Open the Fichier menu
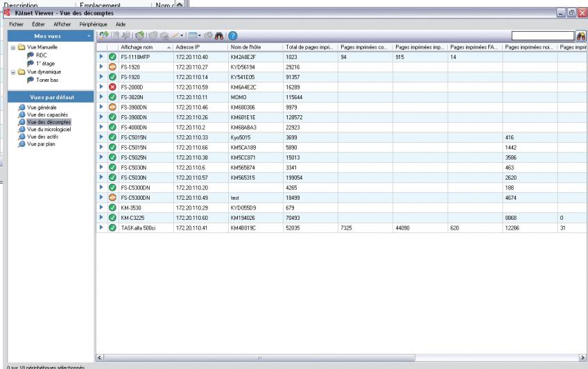The height and width of the screenshot is (369, 588). [x=16, y=24]
